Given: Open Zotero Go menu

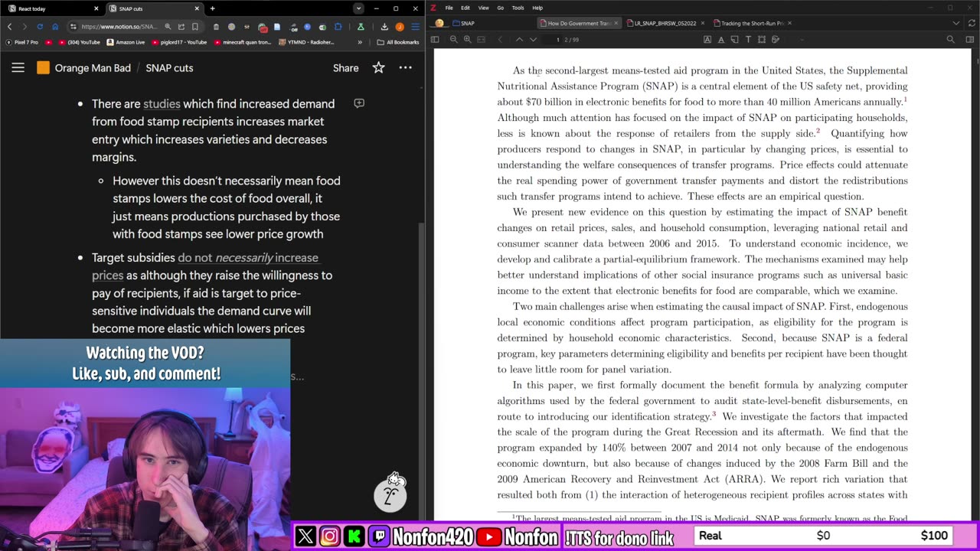Looking at the screenshot, I should click(x=501, y=8).
